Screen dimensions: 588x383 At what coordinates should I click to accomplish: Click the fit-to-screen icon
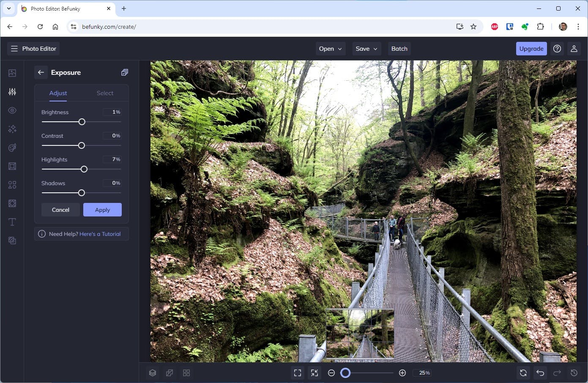pyautogui.click(x=298, y=373)
